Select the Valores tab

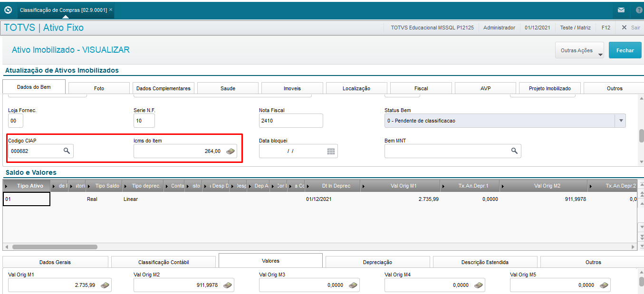(270, 261)
